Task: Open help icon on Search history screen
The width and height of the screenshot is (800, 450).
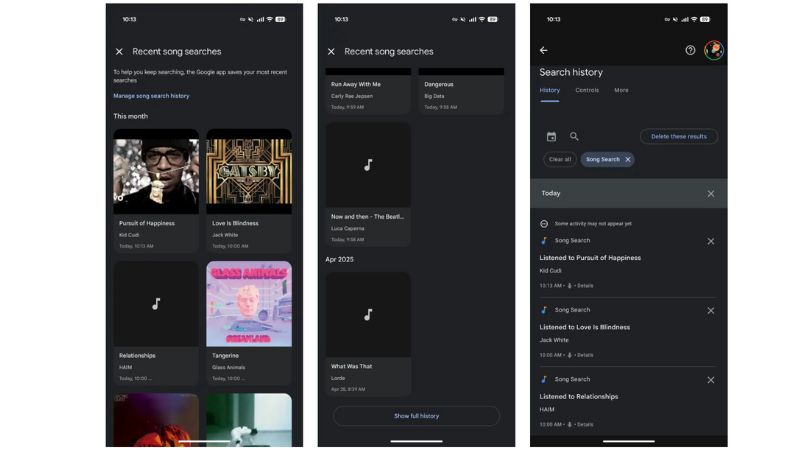Action: 690,50
